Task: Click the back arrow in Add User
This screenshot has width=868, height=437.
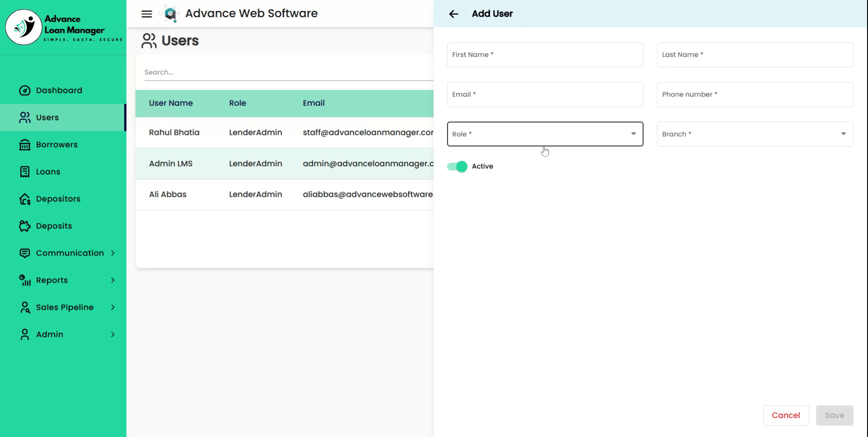Action: pyautogui.click(x=453, y=14)
